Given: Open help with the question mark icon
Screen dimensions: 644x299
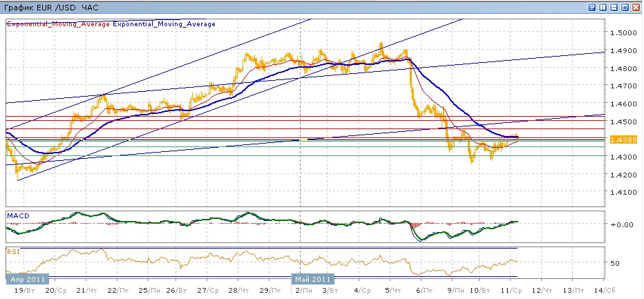Looking at the screenshot, I should click(x=593, y=8).
